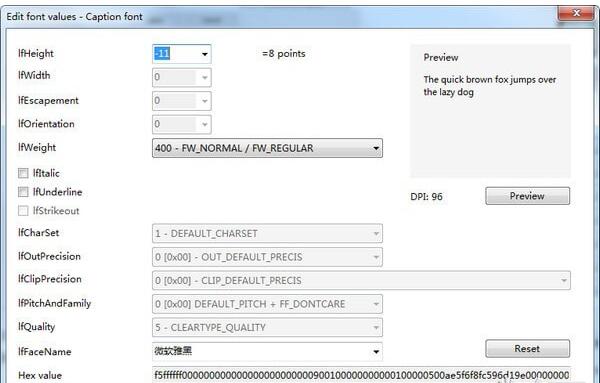Expand the lfWeight 400 - FW_NORMAL dropdown

267,148
